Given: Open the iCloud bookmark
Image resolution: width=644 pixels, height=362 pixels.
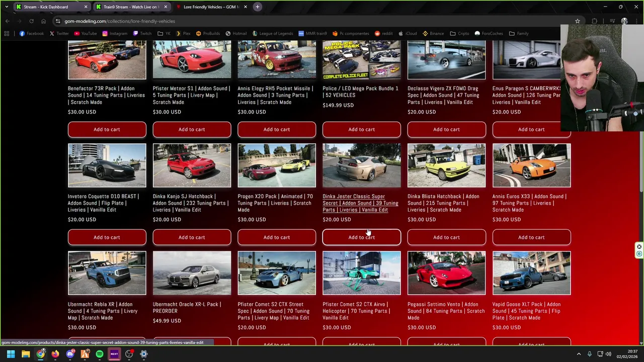Looking at the screenshot, I should point(408,34).
